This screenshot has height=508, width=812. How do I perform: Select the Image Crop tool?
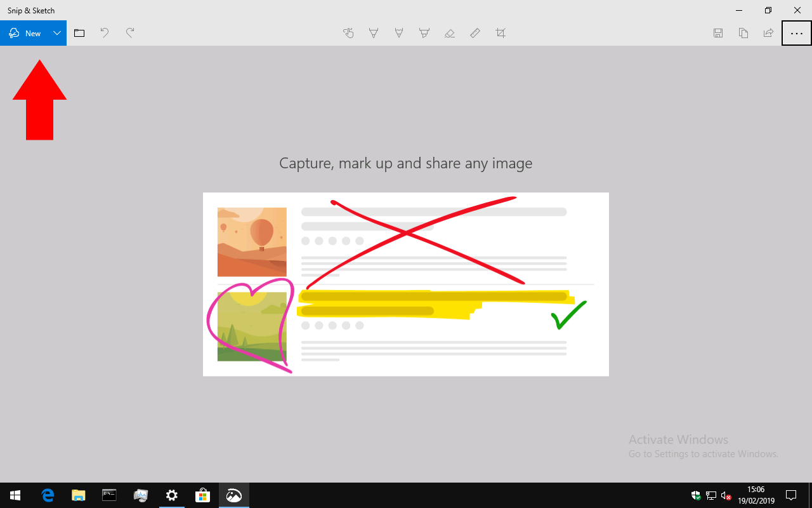click(501, 33)
